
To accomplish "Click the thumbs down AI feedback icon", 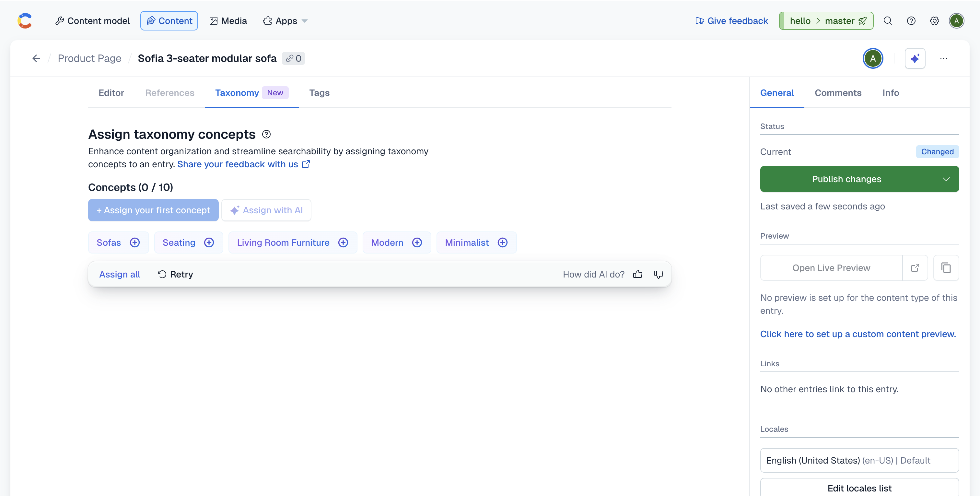I will pos(658,274).
